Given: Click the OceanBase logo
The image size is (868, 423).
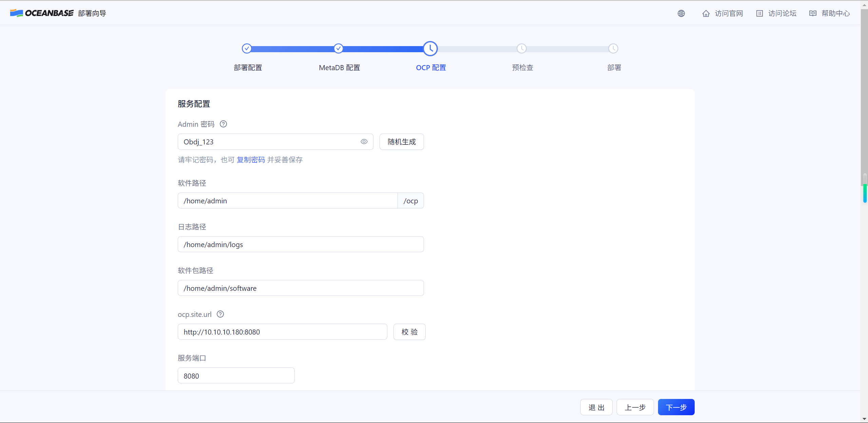Looking at the screenshot, I should pos(41,13).
